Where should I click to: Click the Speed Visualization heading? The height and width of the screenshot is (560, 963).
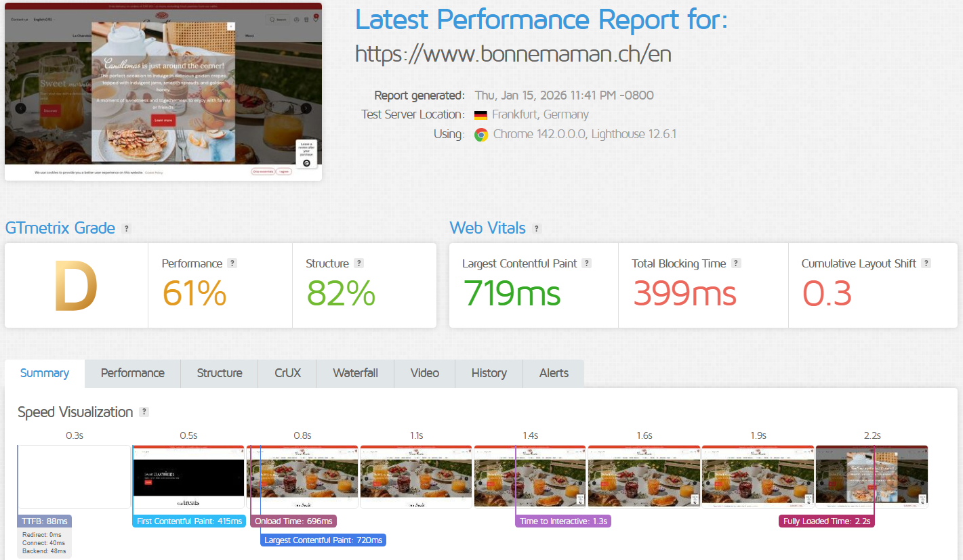point(75,412)
